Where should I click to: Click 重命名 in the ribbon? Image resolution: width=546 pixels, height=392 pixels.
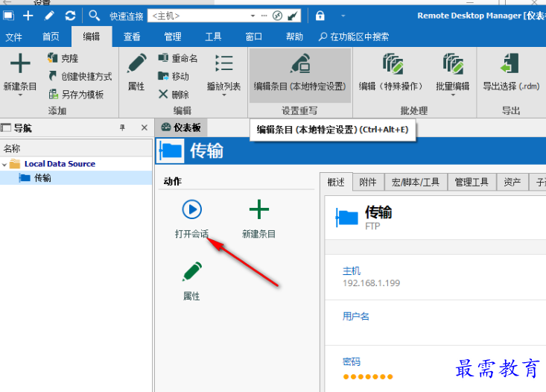point(177,58)
